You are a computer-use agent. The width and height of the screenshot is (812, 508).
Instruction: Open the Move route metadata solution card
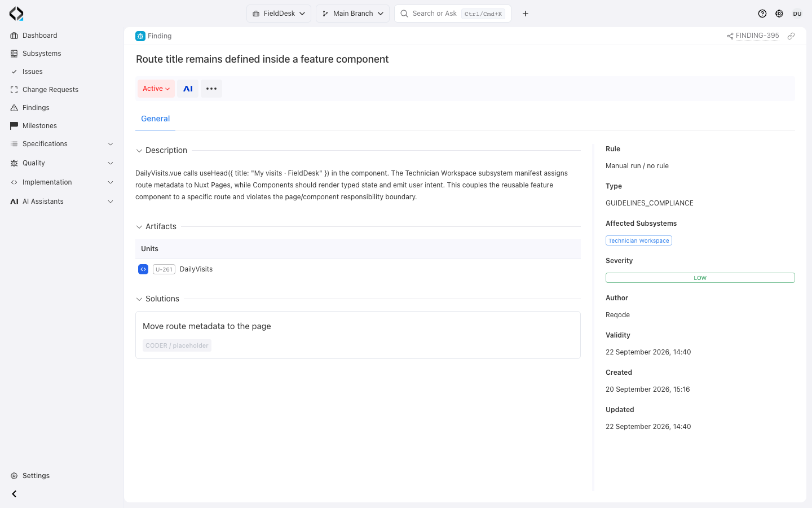point(358,335)
